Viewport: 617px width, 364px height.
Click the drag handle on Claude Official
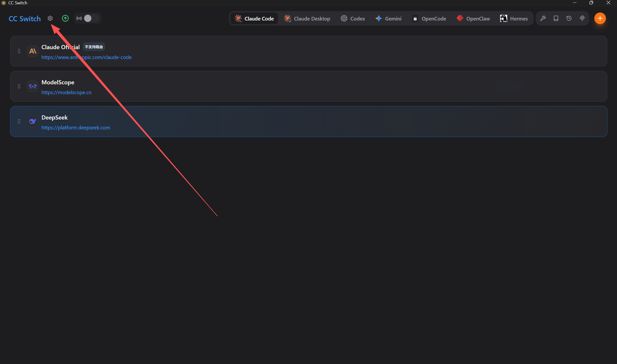point(19,51)
